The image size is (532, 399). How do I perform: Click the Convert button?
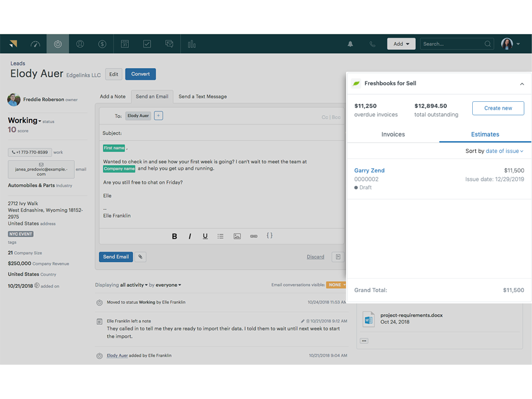point(140,74)
